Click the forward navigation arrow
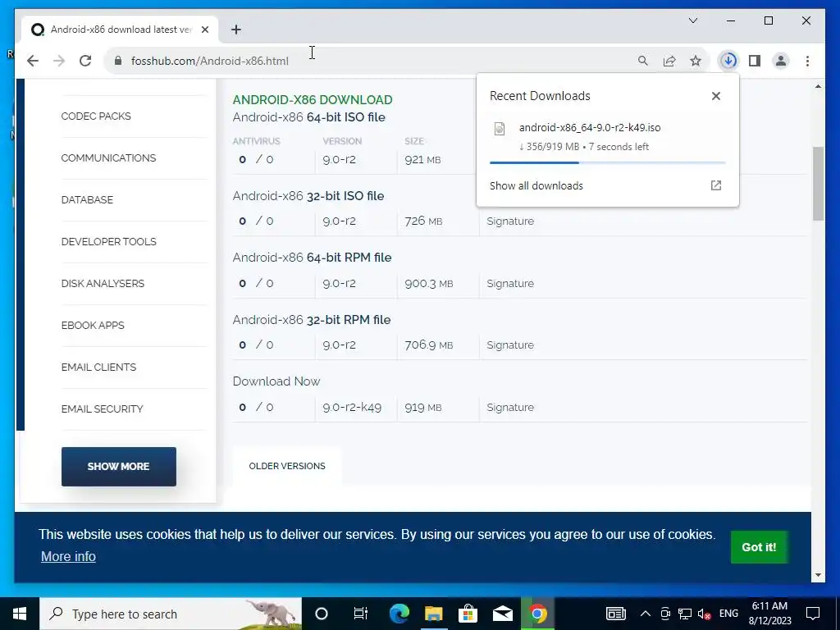Image resolution: width=840 pixels, height=630 pixels. pyautogui.click(x=59, y=61)
